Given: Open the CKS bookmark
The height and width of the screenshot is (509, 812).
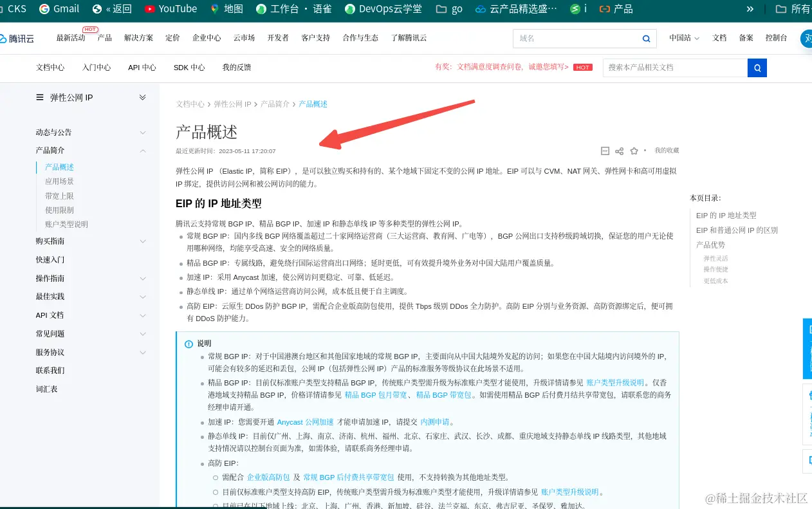Looking at the screenshot, I should coord(13,9).
